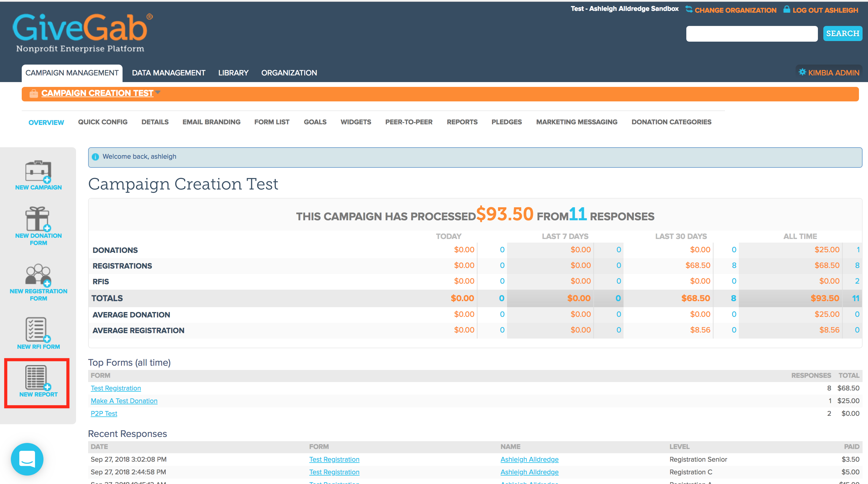The image size is (868, 484).
Task: Open the Goals sub-tab
Action: pos(315,122)
